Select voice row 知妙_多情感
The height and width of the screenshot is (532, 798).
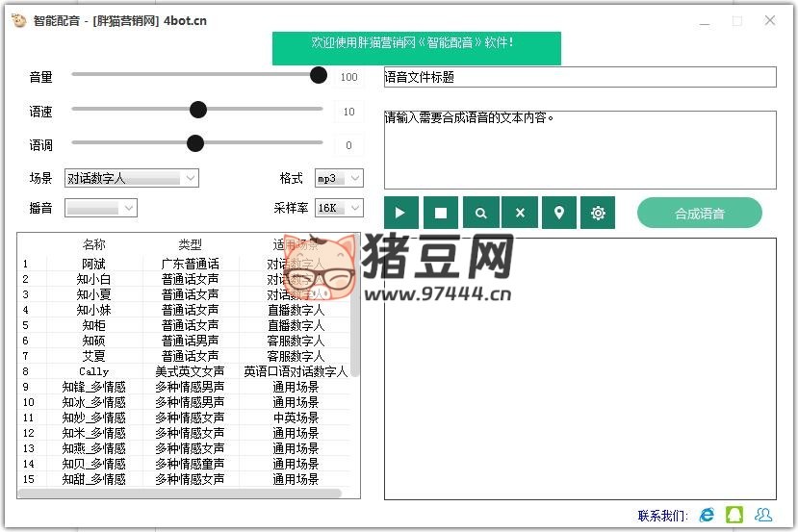tap(184, 418)
